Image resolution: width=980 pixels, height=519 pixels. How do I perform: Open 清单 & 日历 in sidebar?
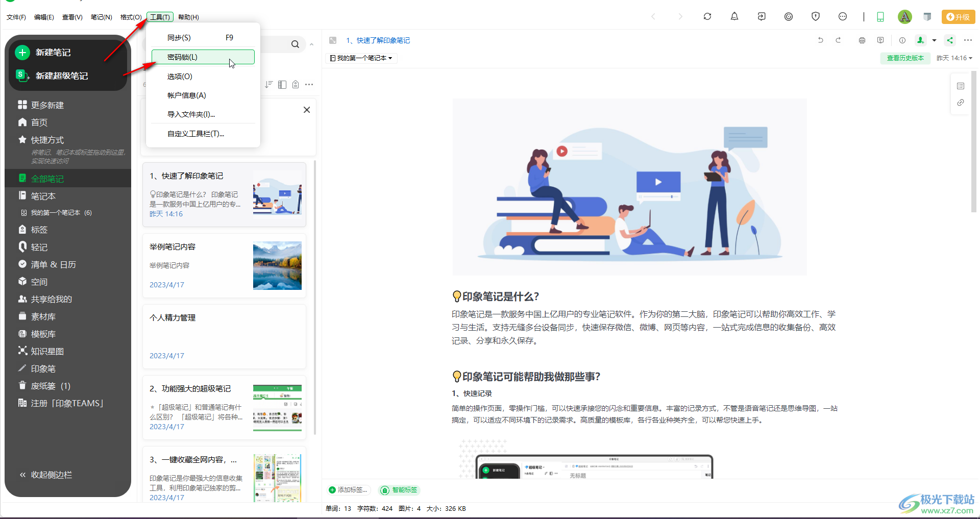coord(47,264)
